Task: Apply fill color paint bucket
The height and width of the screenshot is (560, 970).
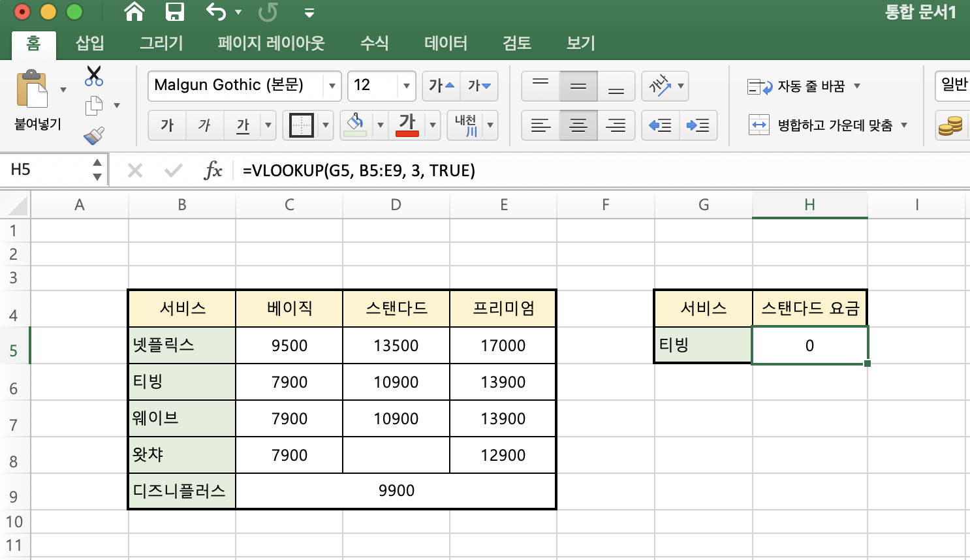Action: [356, 125]
